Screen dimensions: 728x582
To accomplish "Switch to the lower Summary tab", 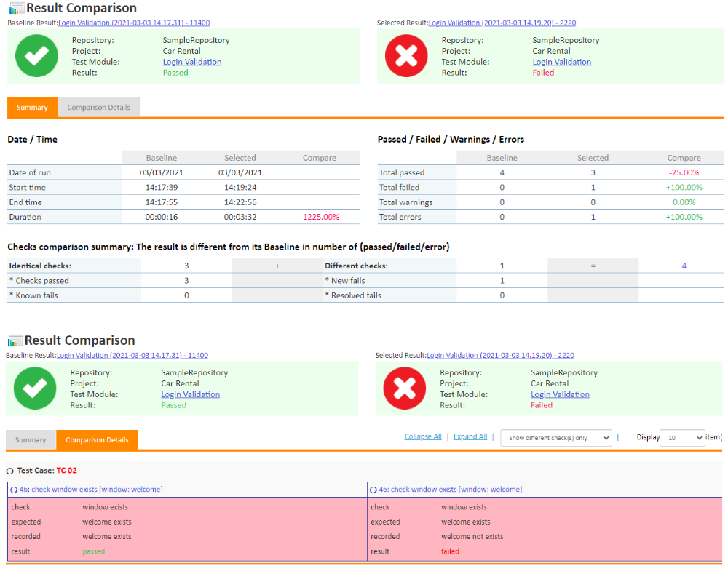I will [x=31, y=439].
